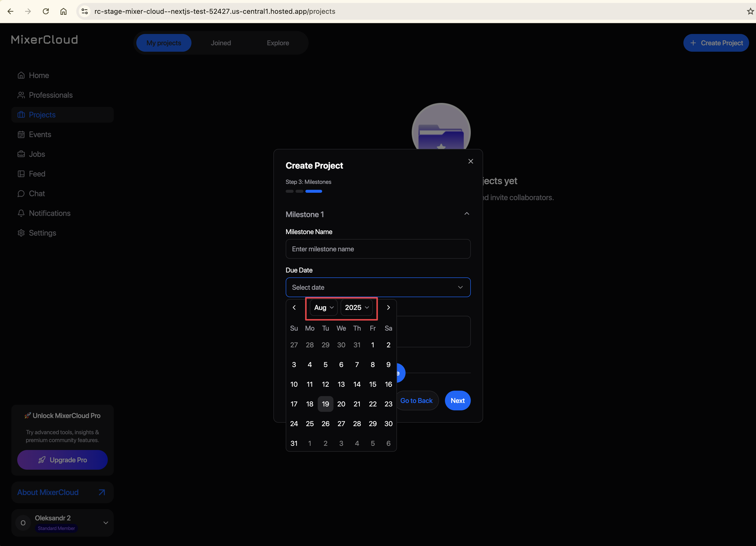The width and height of the screenshot is (756, 546).
Task: Switch to the Joined tab
Action: [x=221, y=43]
